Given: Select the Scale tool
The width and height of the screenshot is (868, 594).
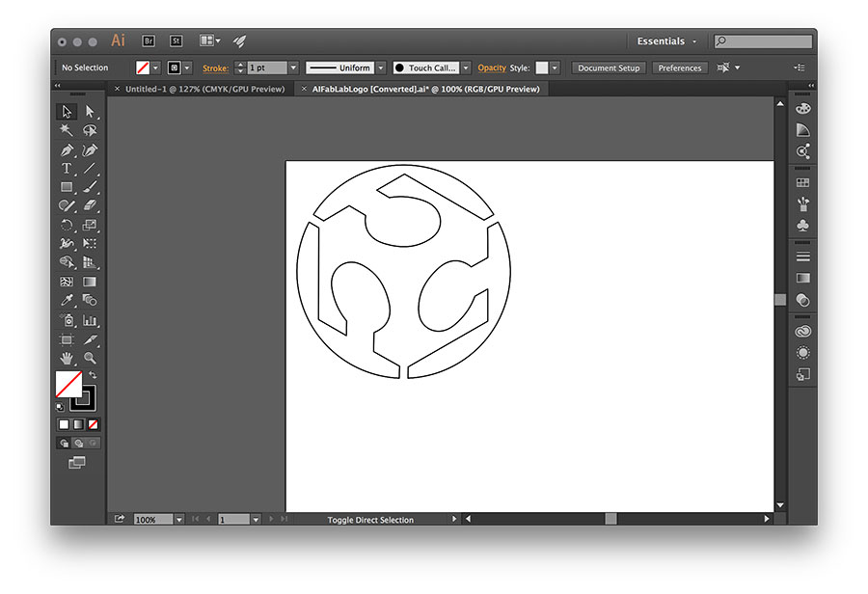Looking at the screenshot, I should [90, 225].
